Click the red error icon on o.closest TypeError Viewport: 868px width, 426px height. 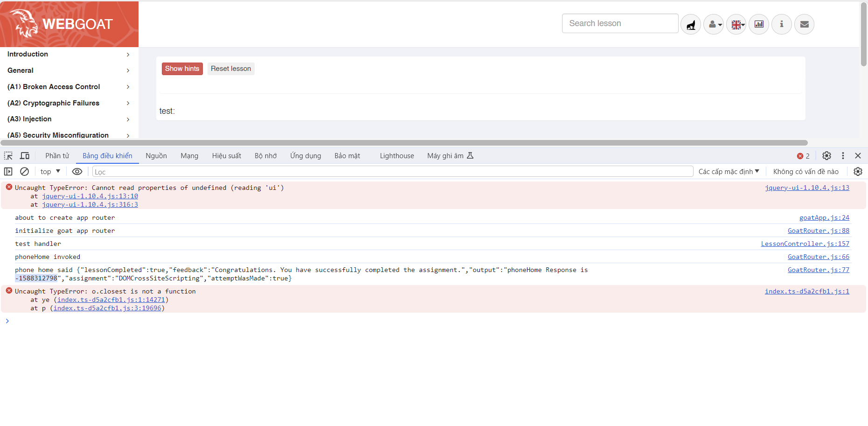pos(9,291)
